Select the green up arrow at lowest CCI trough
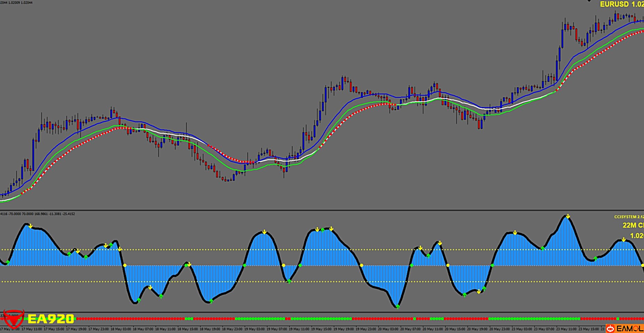644x333 pixels. [x=398, y=307]
